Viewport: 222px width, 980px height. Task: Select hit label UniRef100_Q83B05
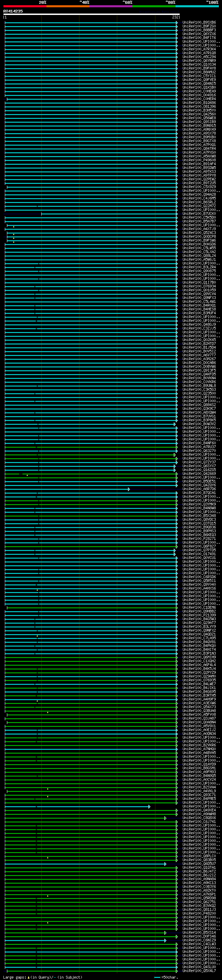pyautogui.click(x=199, y=860)
